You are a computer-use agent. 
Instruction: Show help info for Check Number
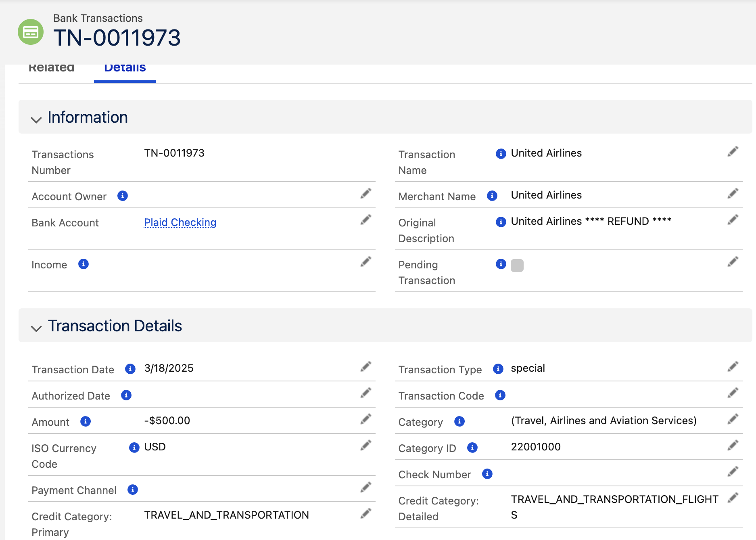tap(487, 474)
